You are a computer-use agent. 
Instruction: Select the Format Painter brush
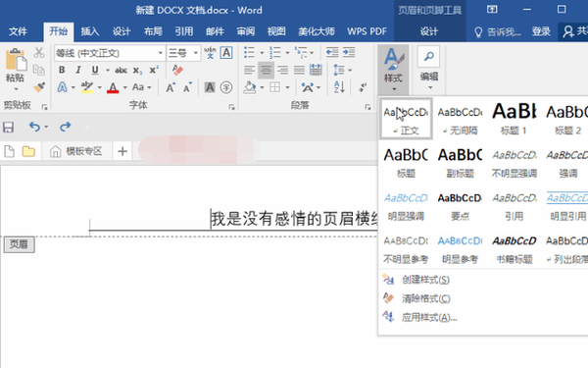(x=39, y=87)
